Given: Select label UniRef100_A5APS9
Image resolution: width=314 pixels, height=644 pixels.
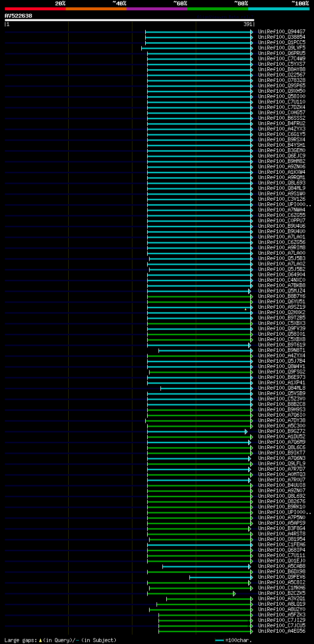Looking at the screenshot, I should (x=282, y=523).
